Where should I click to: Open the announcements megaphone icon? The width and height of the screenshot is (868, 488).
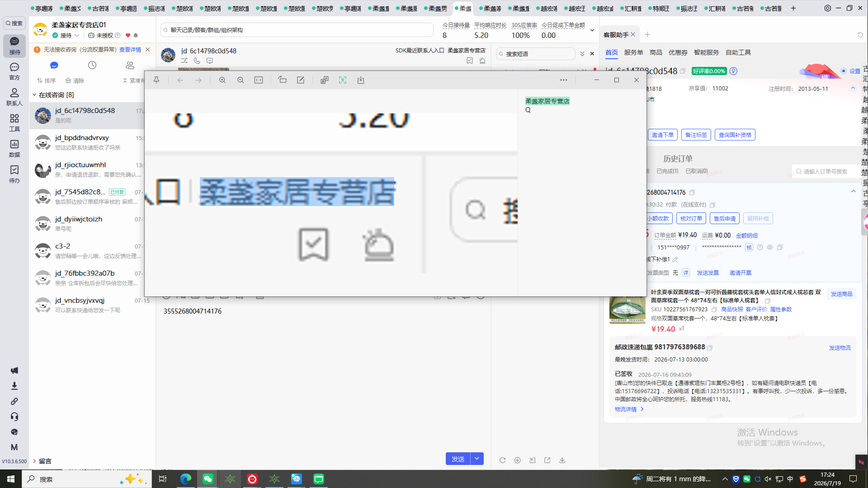14,371
